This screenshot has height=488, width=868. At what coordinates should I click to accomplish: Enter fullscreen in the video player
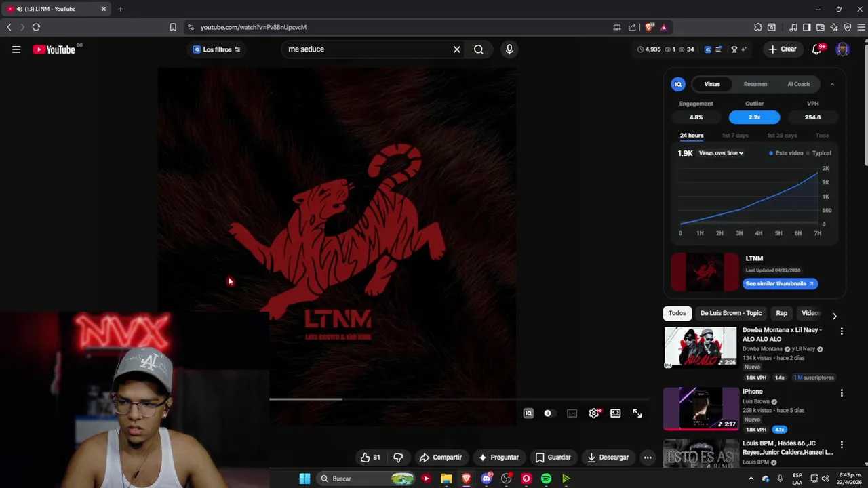coord(637,413)
